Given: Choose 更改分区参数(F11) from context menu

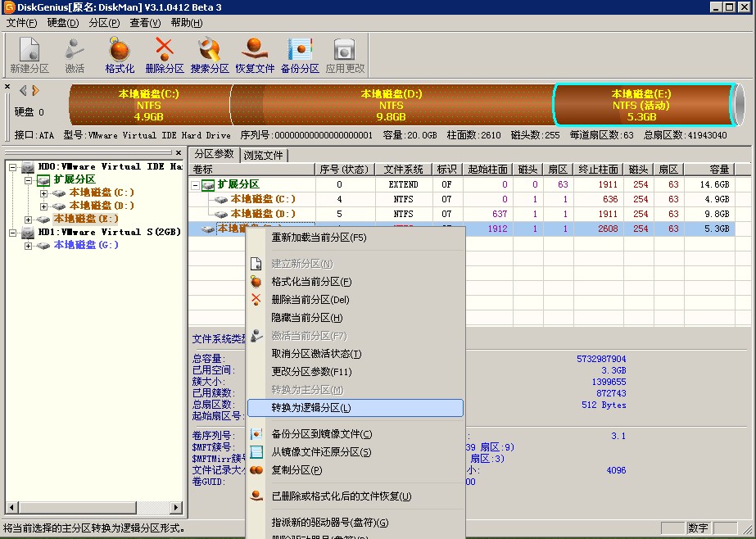Looking at the screenshot, I should pyautogui.click(x=355, y=372).
